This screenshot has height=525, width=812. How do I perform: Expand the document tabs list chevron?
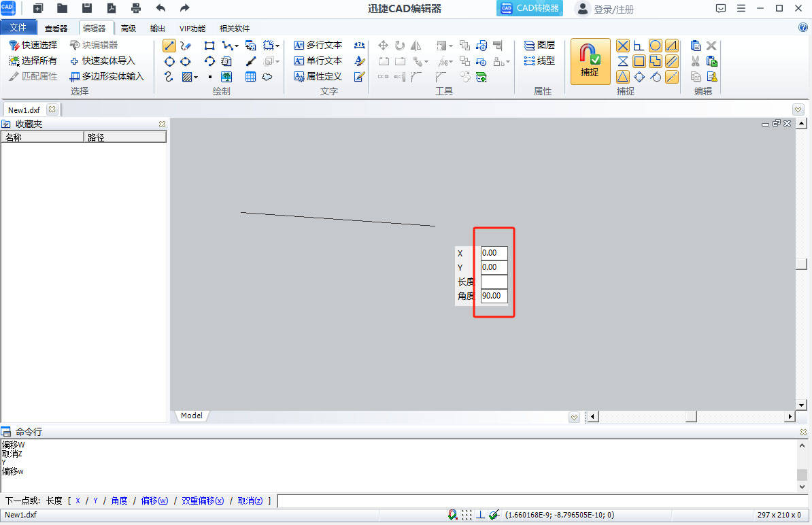(798, 109)
